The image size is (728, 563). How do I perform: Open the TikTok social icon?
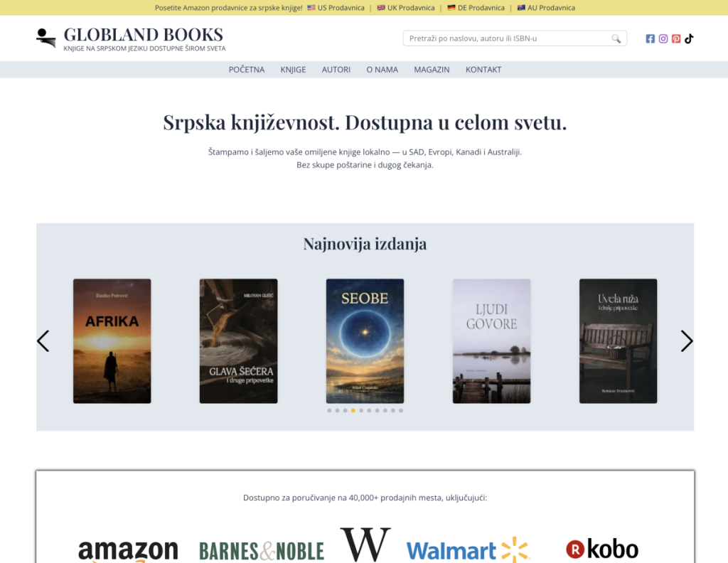point(689,38)
